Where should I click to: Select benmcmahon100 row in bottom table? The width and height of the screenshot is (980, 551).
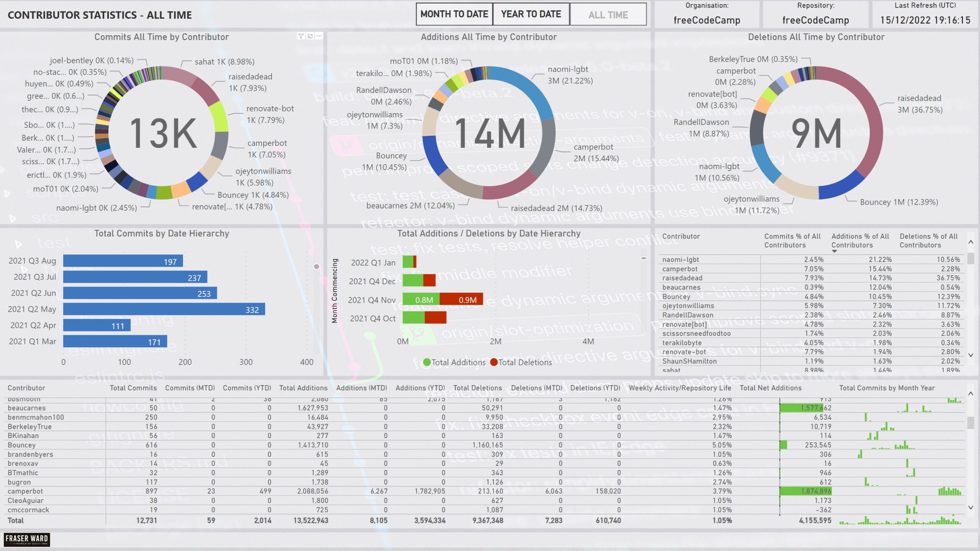pyautogui.click(x=484, y=417)
